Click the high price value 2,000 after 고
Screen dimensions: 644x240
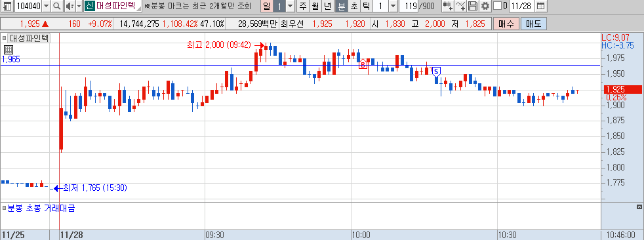click(x=435, y=24)
